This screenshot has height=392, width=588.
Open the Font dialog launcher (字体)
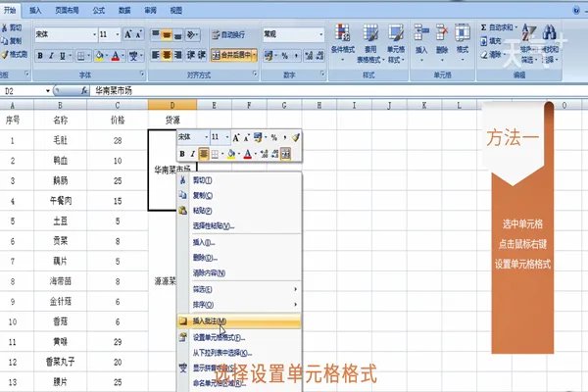(x=142, y=73)
